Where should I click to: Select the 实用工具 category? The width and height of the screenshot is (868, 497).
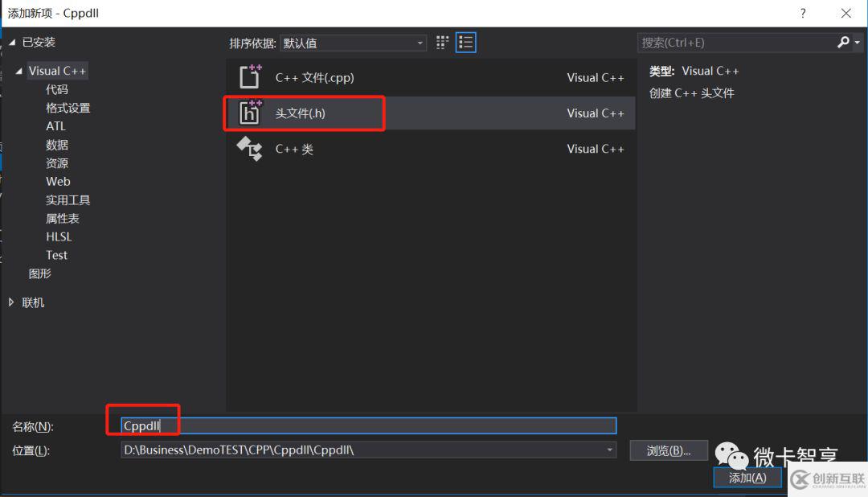click(68, 199)
